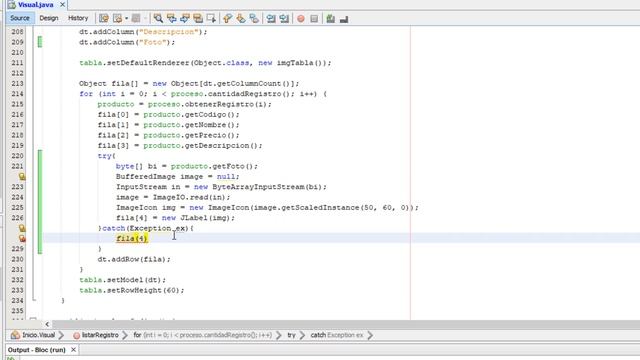The image size is (640, 360).
Task: Click the red Start Macro Recording icon
Action: point(301,19)
